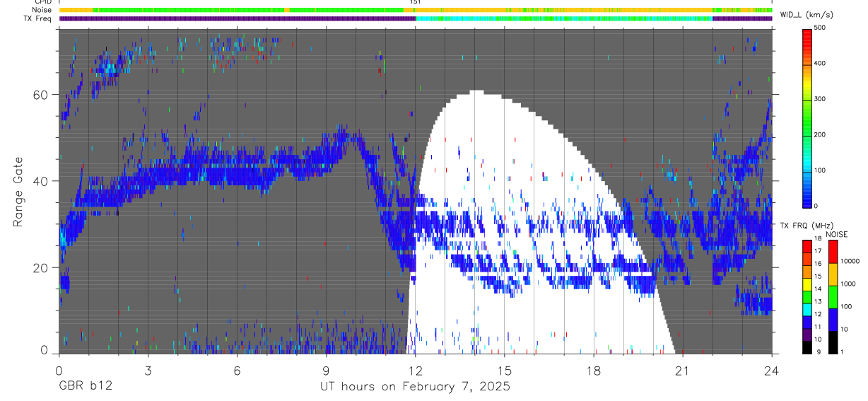Pick the blue 10–100 NOISE swatch

tap(832, 320)
